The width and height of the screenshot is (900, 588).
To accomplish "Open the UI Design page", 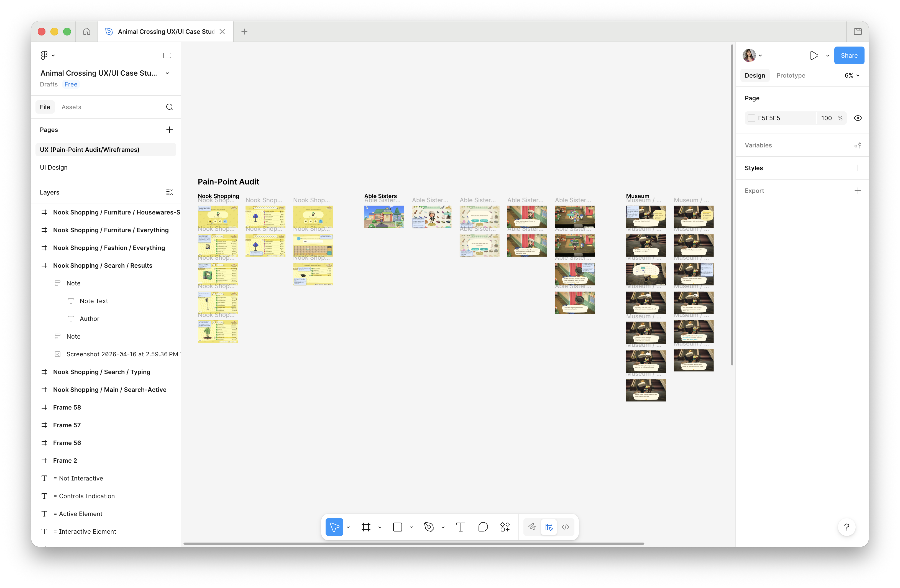I will click(x=54, y=168).
